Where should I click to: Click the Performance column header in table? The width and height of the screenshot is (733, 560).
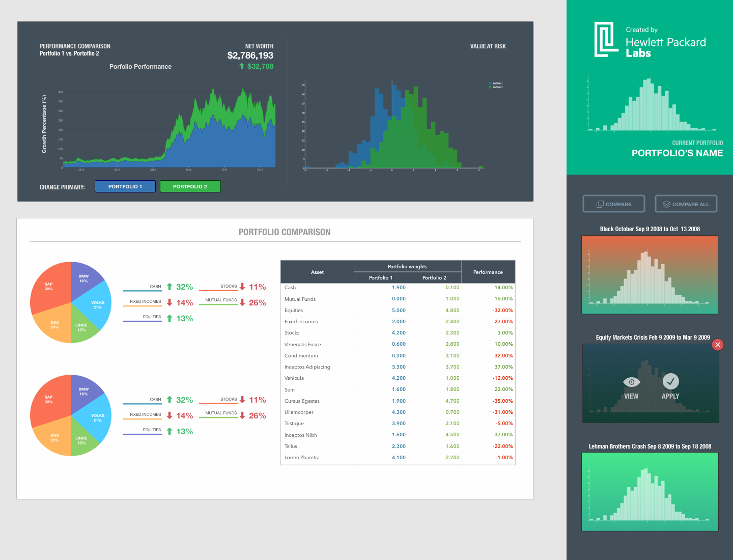[488, 272]
